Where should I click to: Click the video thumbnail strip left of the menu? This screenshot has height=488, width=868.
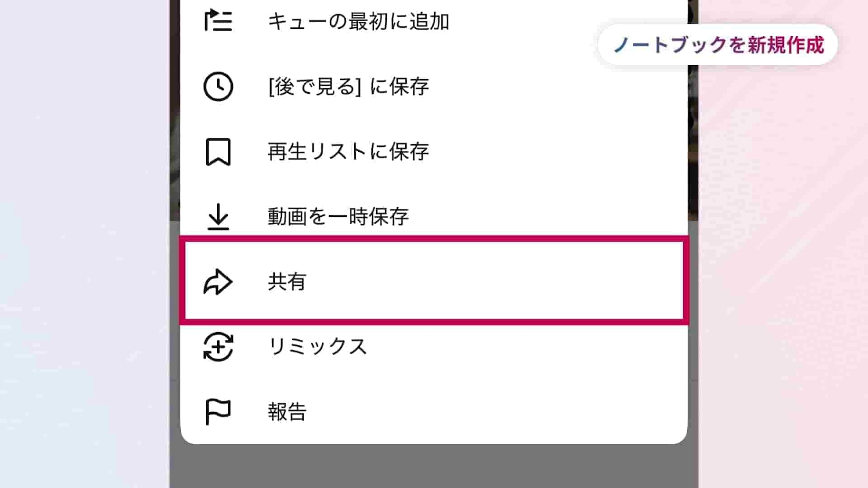click(175, 135)
